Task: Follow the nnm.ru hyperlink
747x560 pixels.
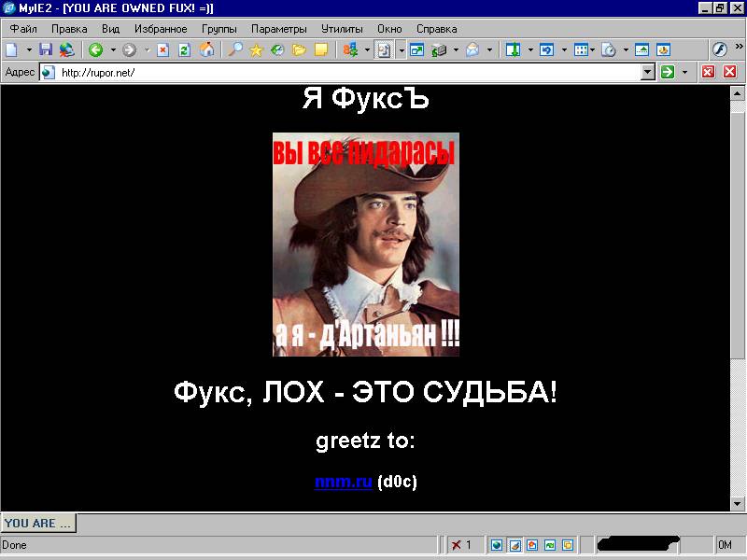Action: coord(344,482)
